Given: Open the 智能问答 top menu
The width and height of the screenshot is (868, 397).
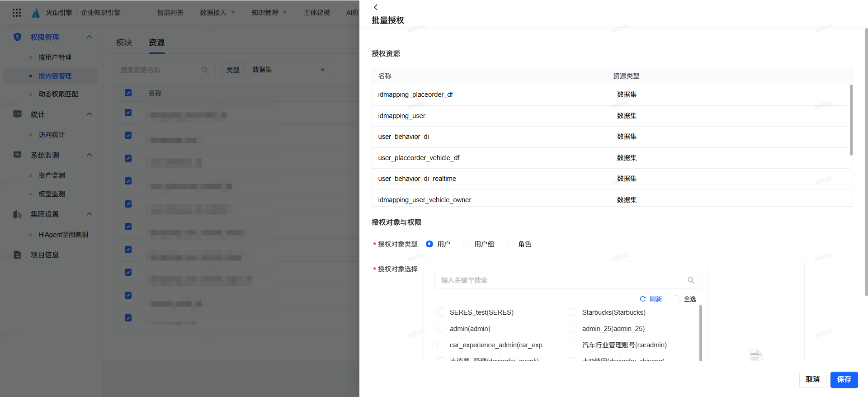Looking at the screenshot, I should pos(170,13).
